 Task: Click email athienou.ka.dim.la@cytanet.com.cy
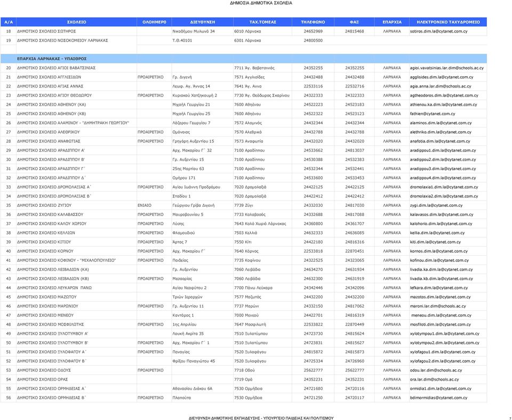(x=443, y=104)
